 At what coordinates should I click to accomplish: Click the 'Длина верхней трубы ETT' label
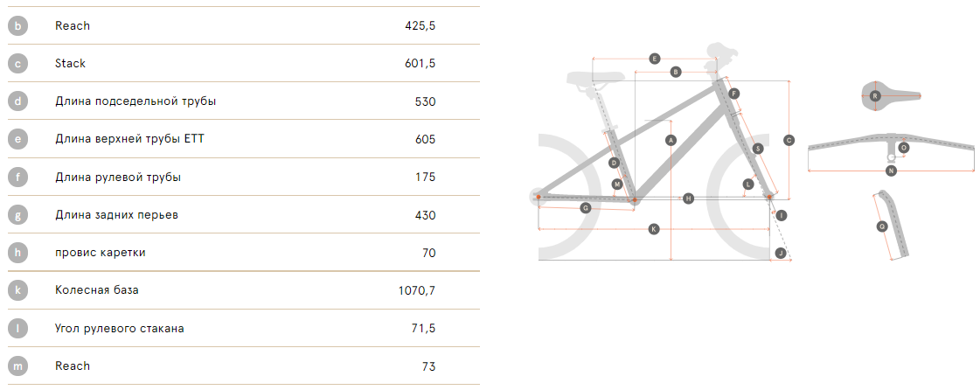pos(130,139)
